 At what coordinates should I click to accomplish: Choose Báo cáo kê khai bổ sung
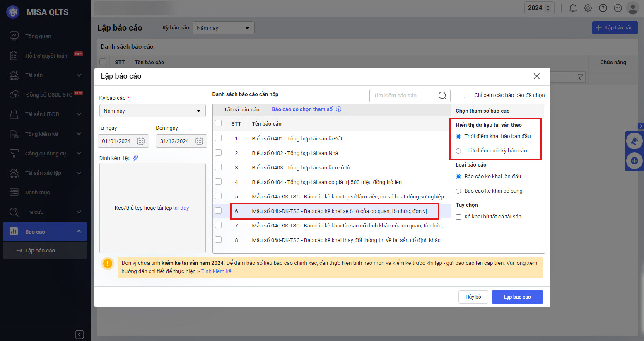[458, 191]
